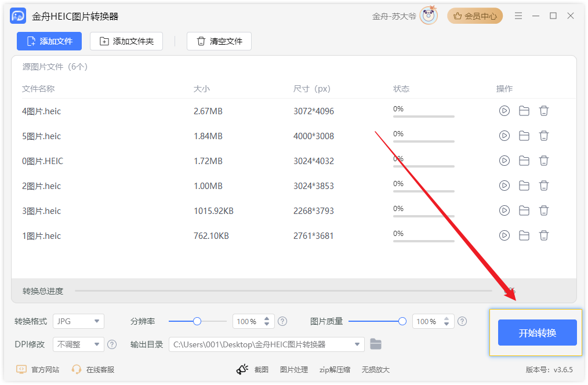
Task: Delete 0图片.HEIC using its trash icon
Action: click(544, 161)
